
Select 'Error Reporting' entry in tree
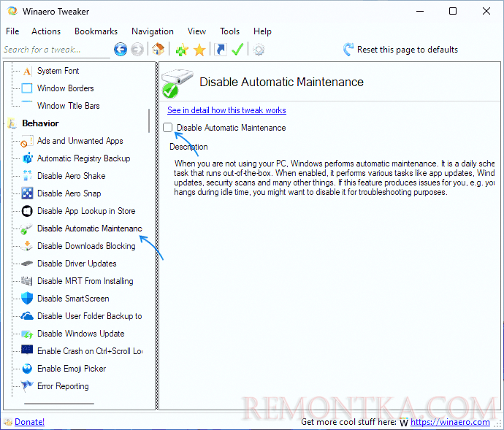coord(63,386)
